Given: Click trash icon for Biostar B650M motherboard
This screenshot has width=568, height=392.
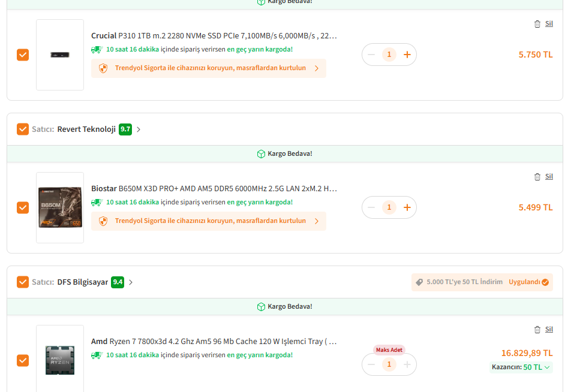Looking at the screenshot, I should [537, 177].
